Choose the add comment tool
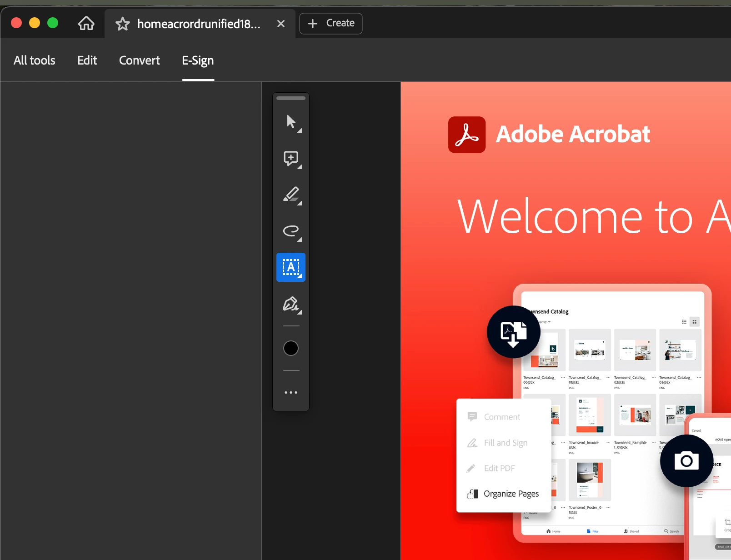 [291, 159]
